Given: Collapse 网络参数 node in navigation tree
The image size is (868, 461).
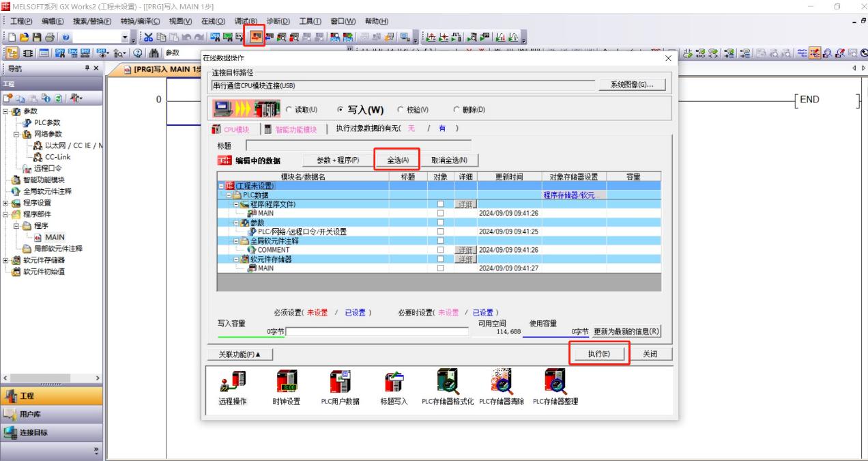Looking at the screenshot, I should point(16,134).
